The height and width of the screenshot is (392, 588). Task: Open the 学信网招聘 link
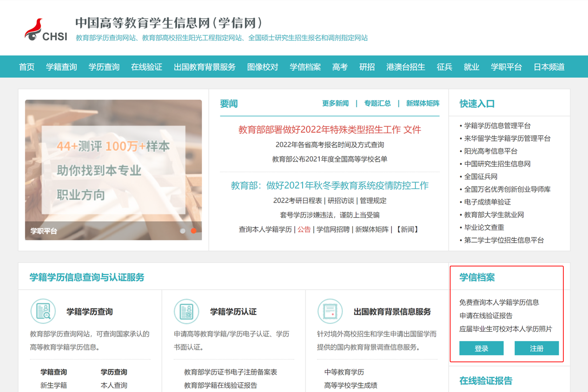(333, 229)
